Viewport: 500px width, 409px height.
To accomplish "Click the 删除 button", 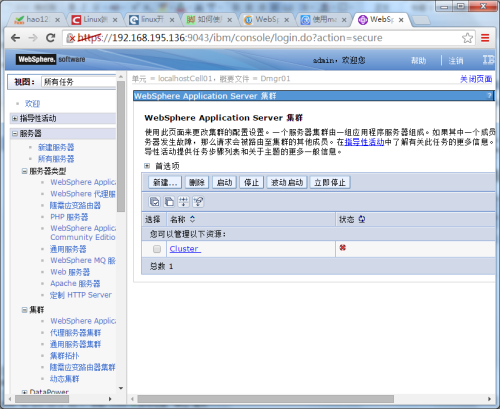I will click(x=197, y=182).
